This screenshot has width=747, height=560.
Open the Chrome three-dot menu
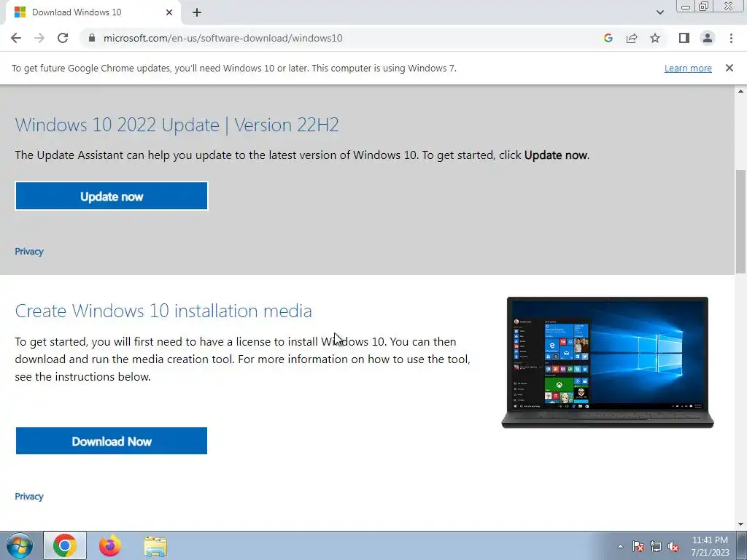click(x=731, y=38)
